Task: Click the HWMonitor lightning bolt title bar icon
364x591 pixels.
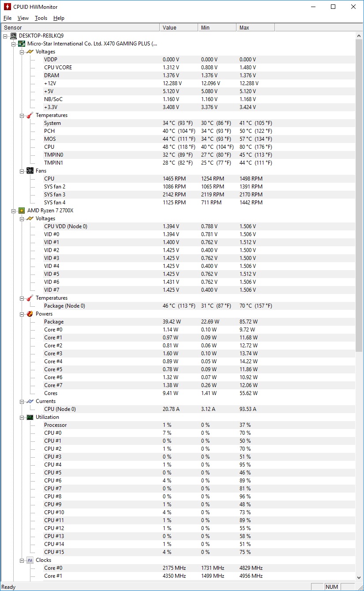Action: point(7,7)
